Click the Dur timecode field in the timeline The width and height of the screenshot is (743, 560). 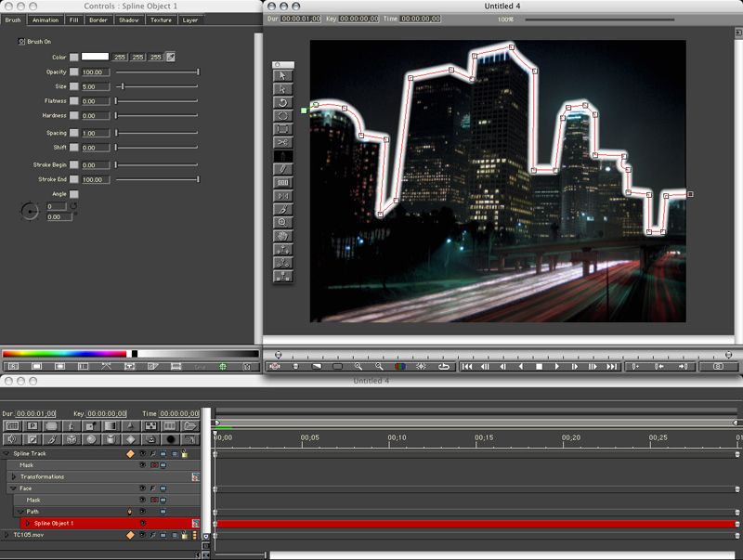coord(35,413)
